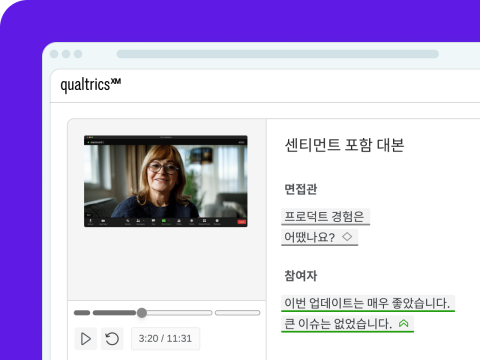Viewport: 480px width, 360px height.
Task: Click the playback progress slider knob
Action: 142,313
